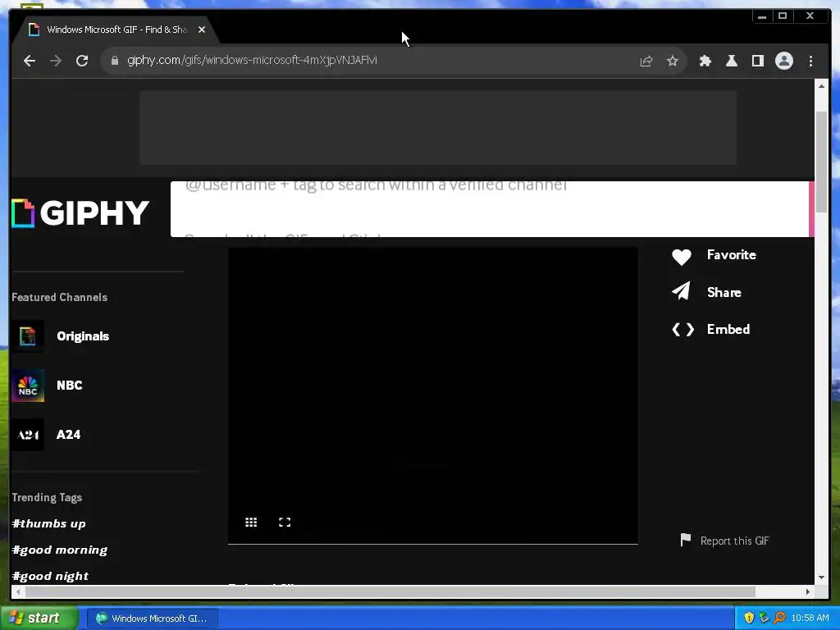Click the Favorite heart icon
Image resolution: width=840 pixels, height=630 pixels.
(682, 257)
